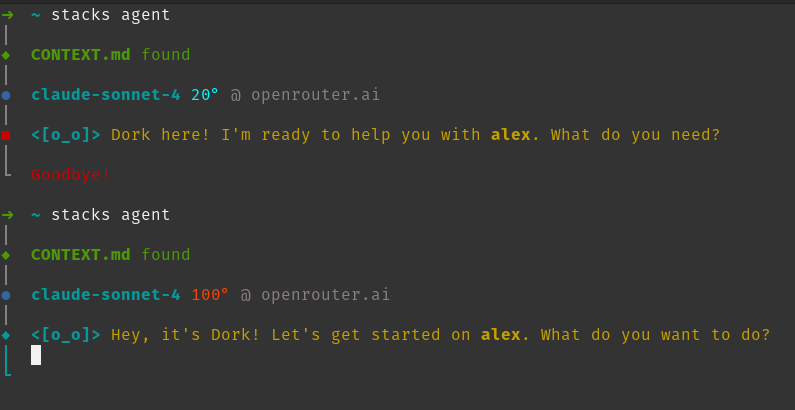Image resolution: width=795 pixels, height=410 pixels.
Task: Click the block cursor on the input line
Action: click(36, 355)
